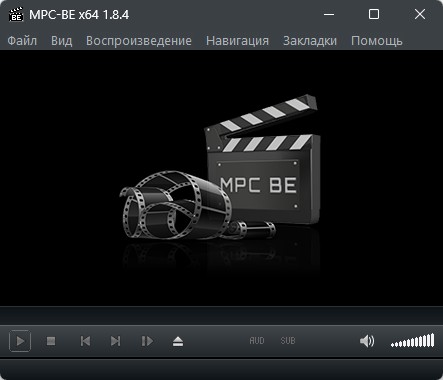
Task: Open the Навигация menu
Action: coord(237,41)
